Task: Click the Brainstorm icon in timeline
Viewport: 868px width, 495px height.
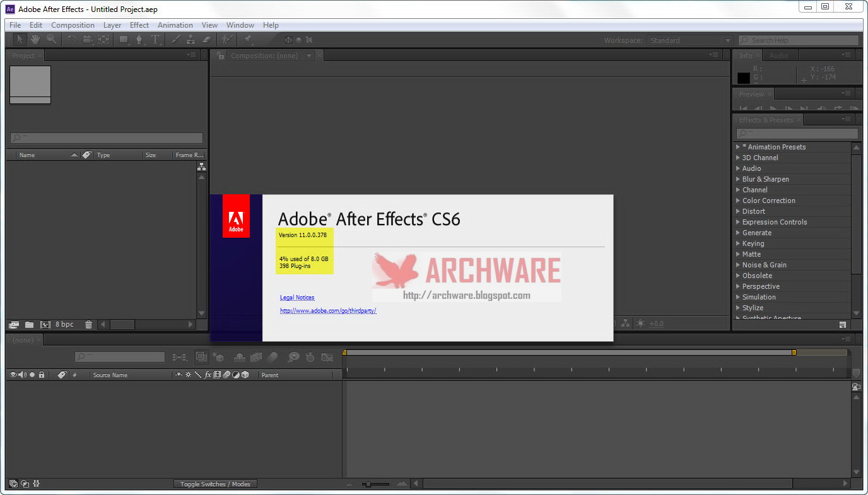Action: click(293, 357)
